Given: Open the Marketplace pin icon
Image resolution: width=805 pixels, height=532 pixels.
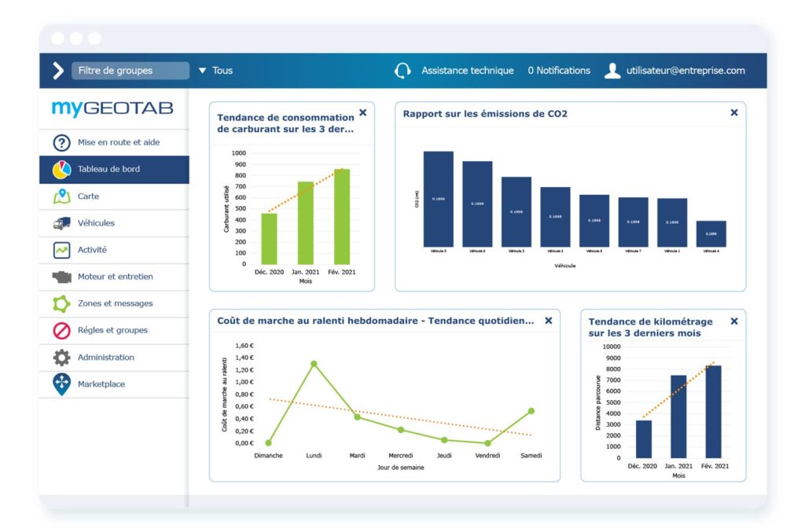Looking at the screenshot, I should [x=61, y=384].
